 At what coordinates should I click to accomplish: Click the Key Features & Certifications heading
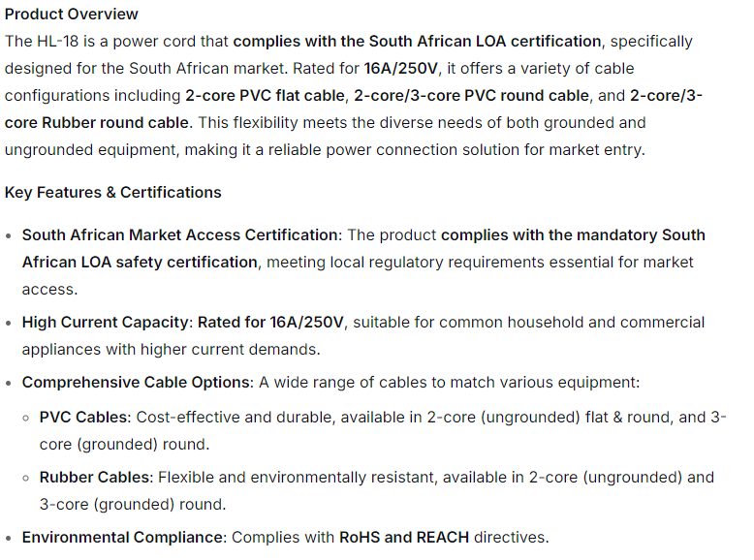point(112,192)
